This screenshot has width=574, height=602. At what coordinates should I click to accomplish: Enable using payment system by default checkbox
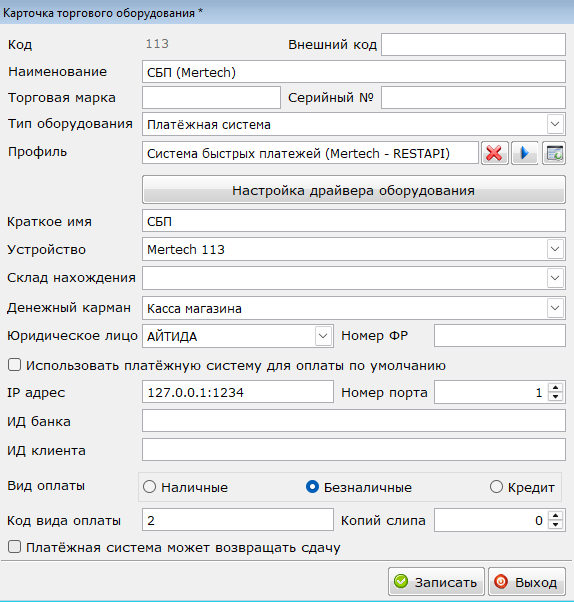pyautogui.click(x=15, y=365)
